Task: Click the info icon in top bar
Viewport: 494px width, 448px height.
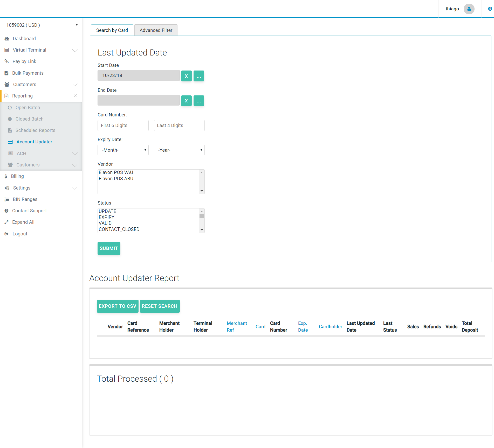Action: pos(490,9)
